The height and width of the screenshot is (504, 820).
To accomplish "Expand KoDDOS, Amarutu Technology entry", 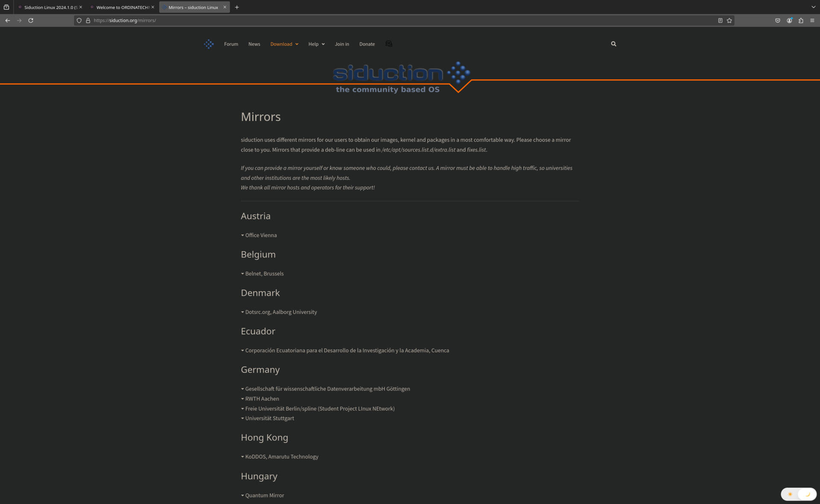I will 280,457.
